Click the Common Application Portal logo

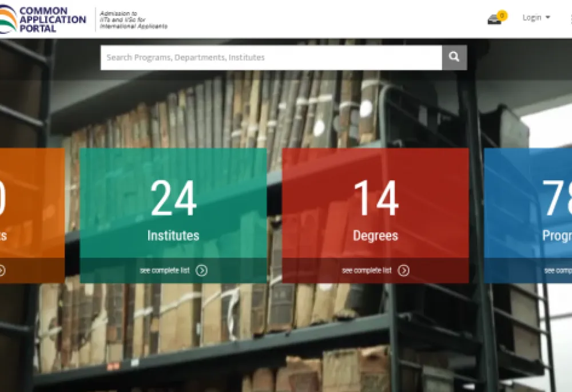43,19
